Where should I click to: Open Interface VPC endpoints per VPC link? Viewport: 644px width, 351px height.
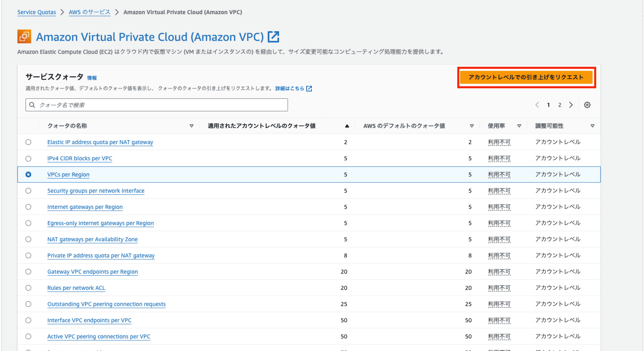click(89, 320)
